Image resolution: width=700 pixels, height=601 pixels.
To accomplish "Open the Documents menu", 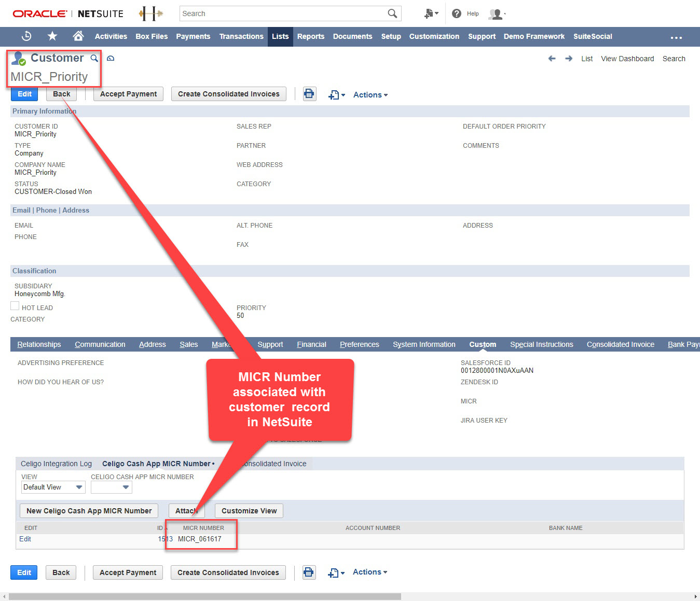I will pyautogui.click(x=353, y=36).
